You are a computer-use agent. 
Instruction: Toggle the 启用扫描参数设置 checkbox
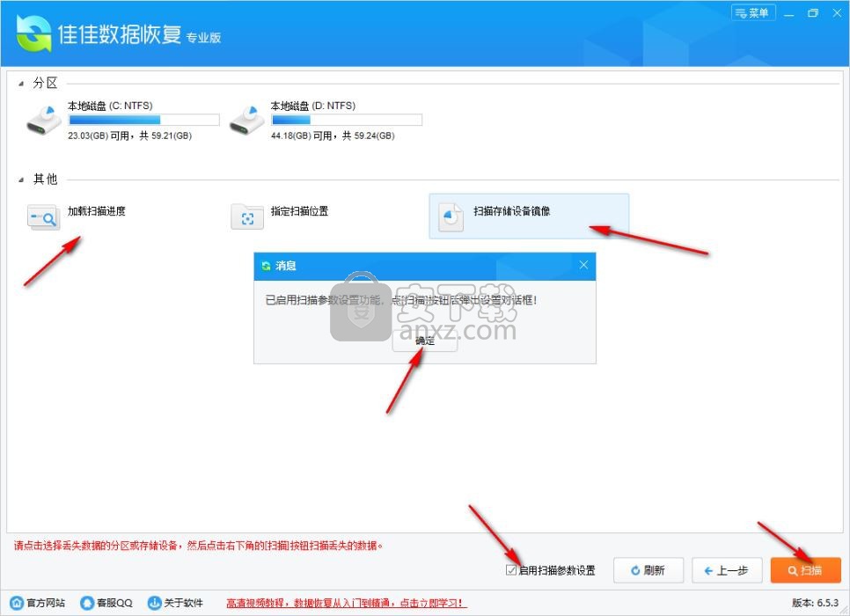pos(510,570)
